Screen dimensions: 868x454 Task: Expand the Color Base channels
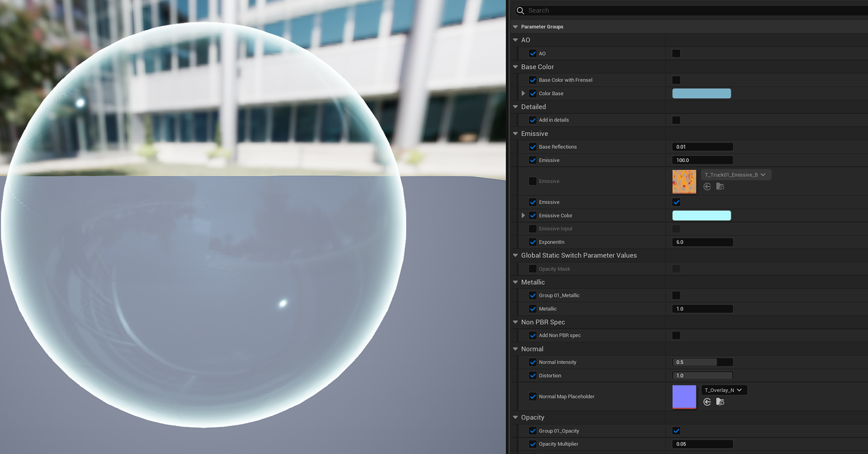pyautogui.click(x=524, y=94)
